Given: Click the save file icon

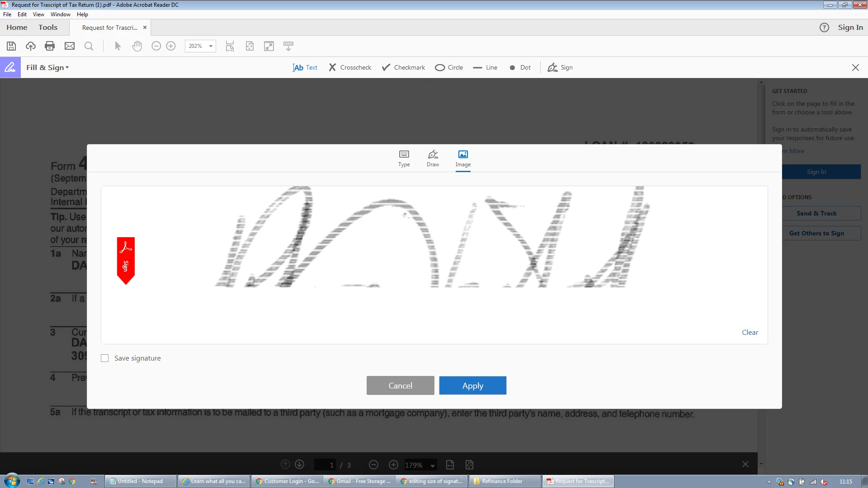Looking at the screenshot, I should (11, 46).
